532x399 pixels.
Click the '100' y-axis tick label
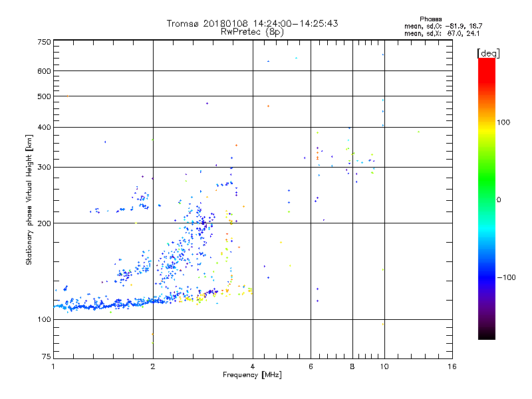[x=44, y=320]
